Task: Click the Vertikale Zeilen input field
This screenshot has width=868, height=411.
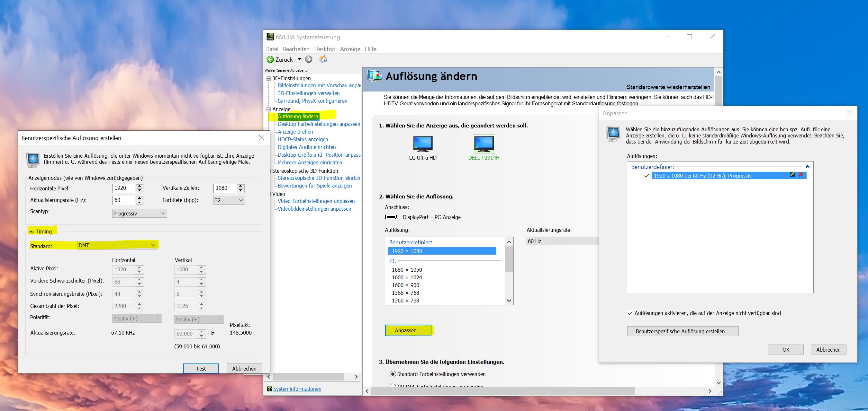Action: coord(225,188)
